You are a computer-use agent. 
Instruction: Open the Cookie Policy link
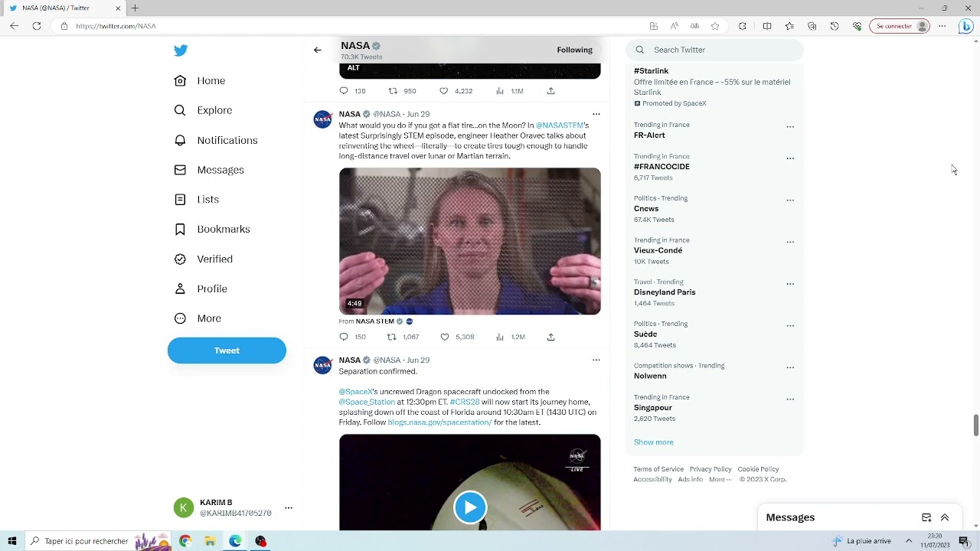(758, 469)
